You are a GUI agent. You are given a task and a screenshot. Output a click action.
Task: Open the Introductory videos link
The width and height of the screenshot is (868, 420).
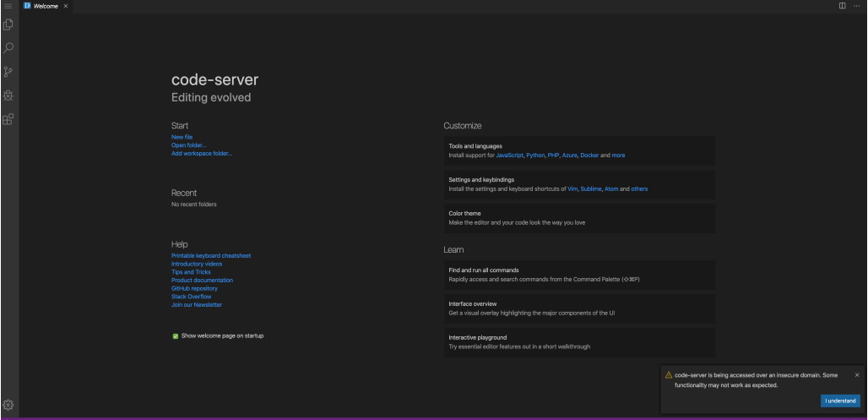point(197,264)
